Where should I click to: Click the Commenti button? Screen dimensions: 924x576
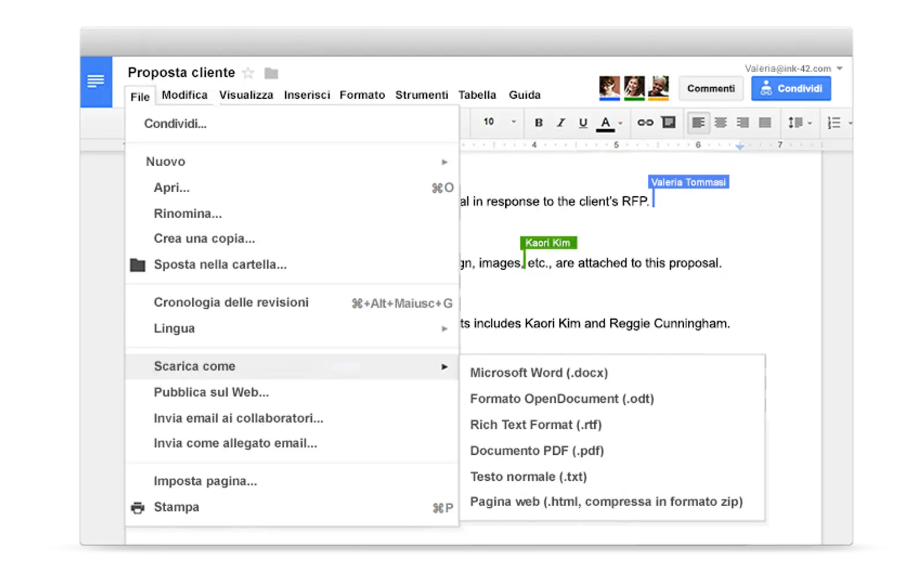(711, 88)
